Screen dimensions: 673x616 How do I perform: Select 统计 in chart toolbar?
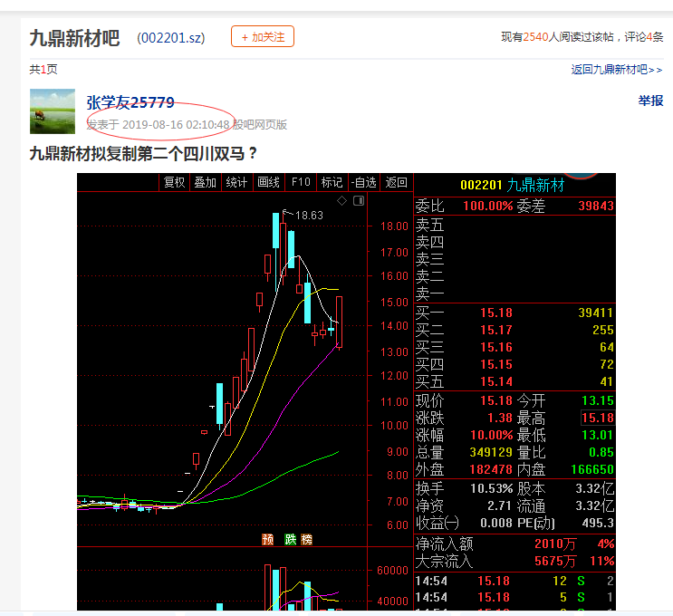236,182
